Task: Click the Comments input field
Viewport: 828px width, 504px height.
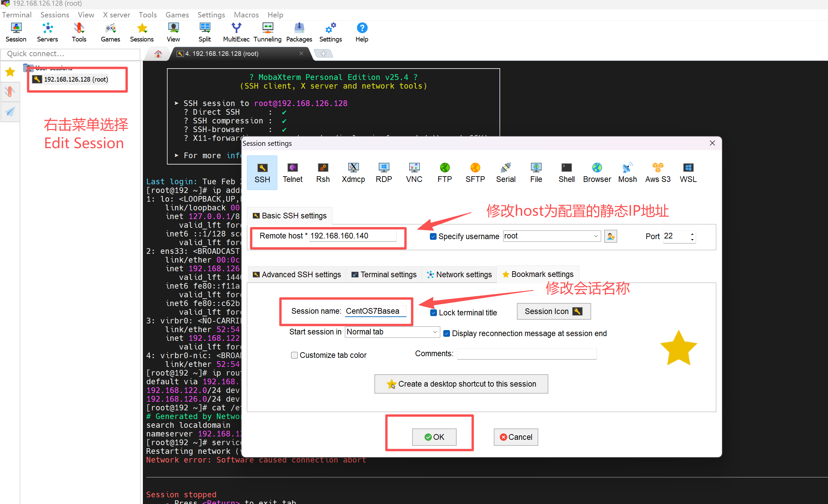Action: click(x=527, y=354)
